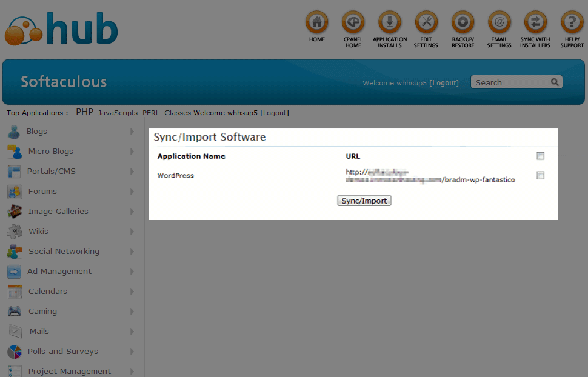Open the Help/Support question mark icon
Screen dimensions: 588x377
click(x=572, y=22)
